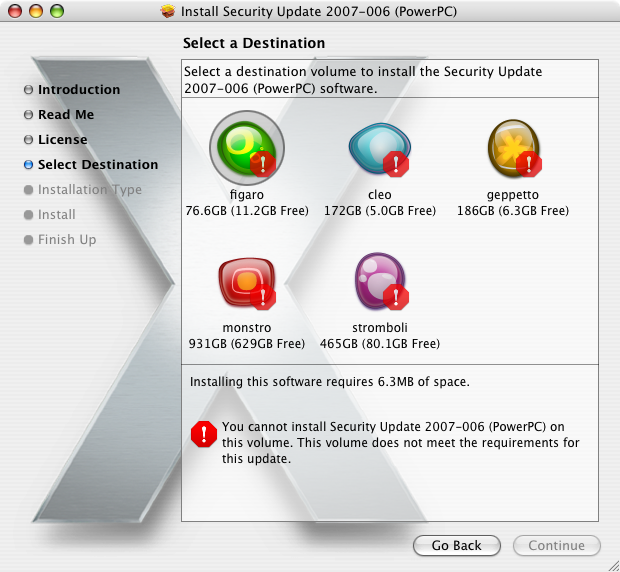
Task: Click the Select Destination step in the sidebar
Action: [x=91, y=164]
